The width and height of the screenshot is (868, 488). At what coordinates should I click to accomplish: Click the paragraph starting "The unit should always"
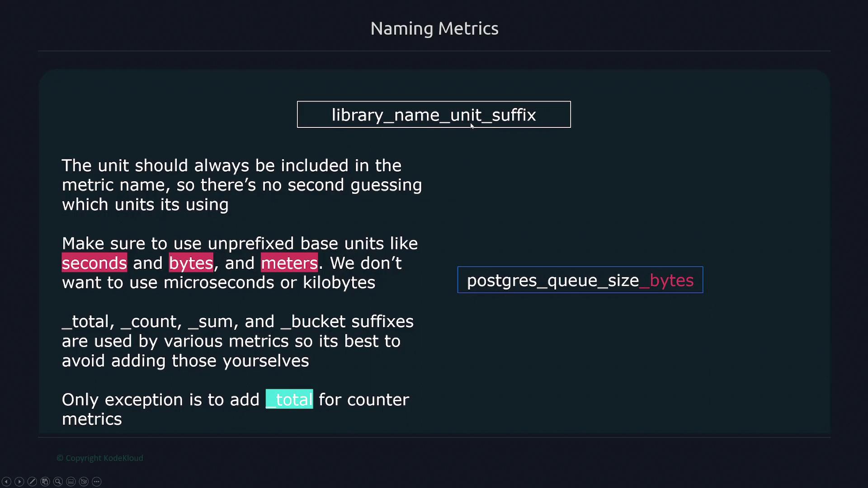tap(242, 185)
